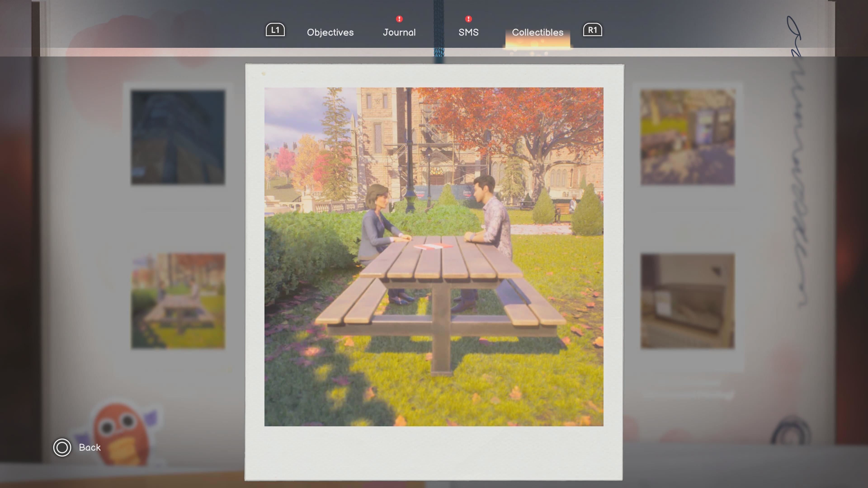
Task: Open the Objectives tab
Action: [x=330, y=32]
